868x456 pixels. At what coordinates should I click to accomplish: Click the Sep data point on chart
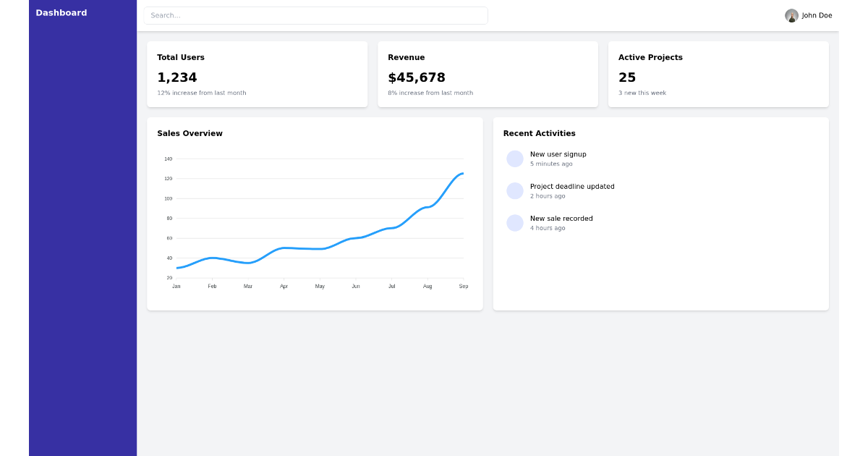463,174
